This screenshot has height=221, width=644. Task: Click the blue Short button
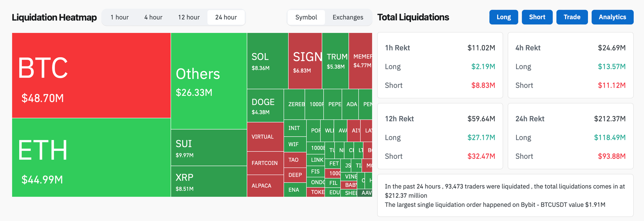537,17
